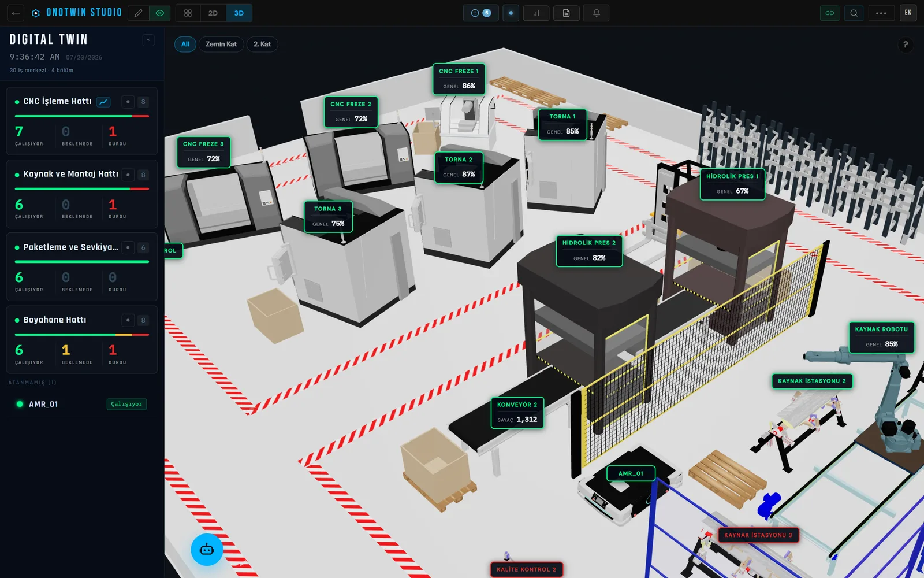Screen dimensions: 924x578
Task: Select the AMR_01 label in 3D scene
Action: click(x=631, y=473)
